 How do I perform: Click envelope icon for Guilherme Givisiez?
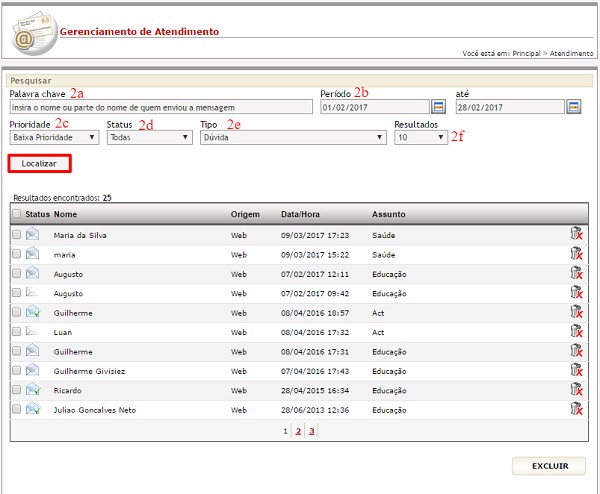tap(33, 370)
